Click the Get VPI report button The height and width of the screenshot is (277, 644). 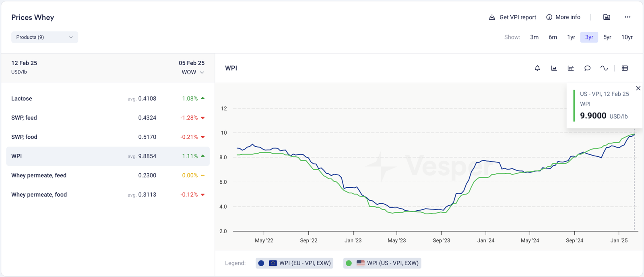coord(512,17)
